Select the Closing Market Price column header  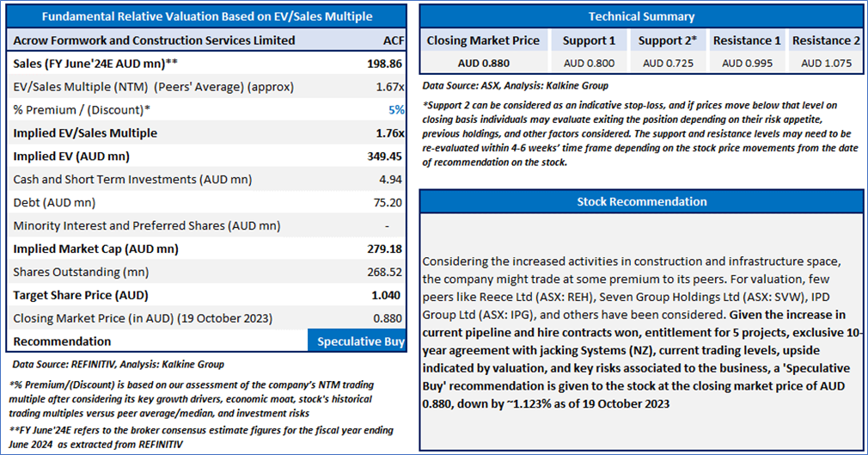coord(483,40)
